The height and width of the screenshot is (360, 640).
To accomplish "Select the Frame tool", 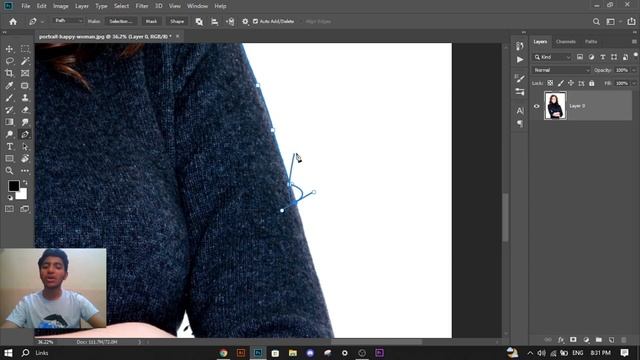I will click(x=25, y=73).
